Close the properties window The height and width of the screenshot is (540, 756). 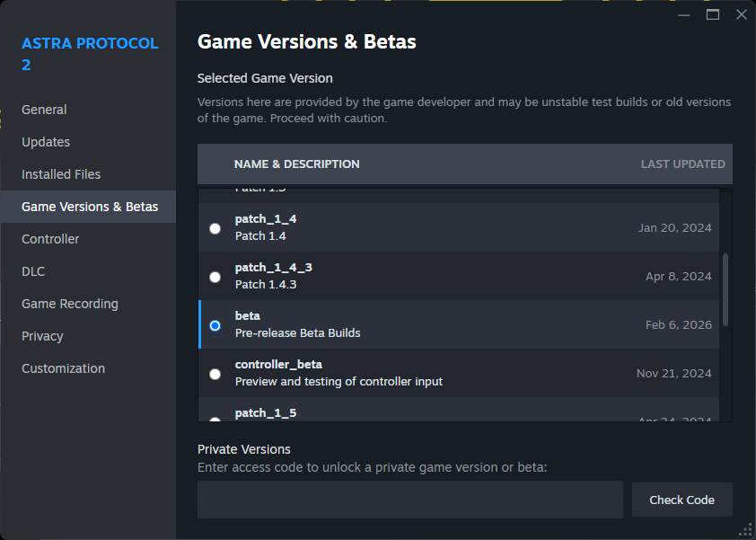(742, 14)
